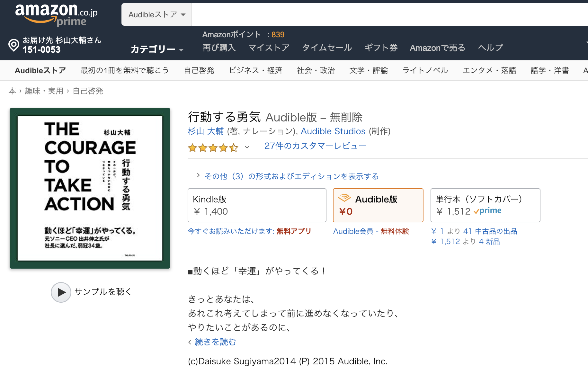
Task: Open the Audibleストア search category dropdown
Action: click(156, 14)
